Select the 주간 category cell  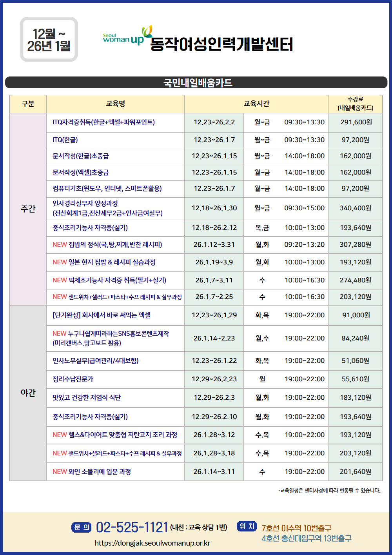(28, 209)
